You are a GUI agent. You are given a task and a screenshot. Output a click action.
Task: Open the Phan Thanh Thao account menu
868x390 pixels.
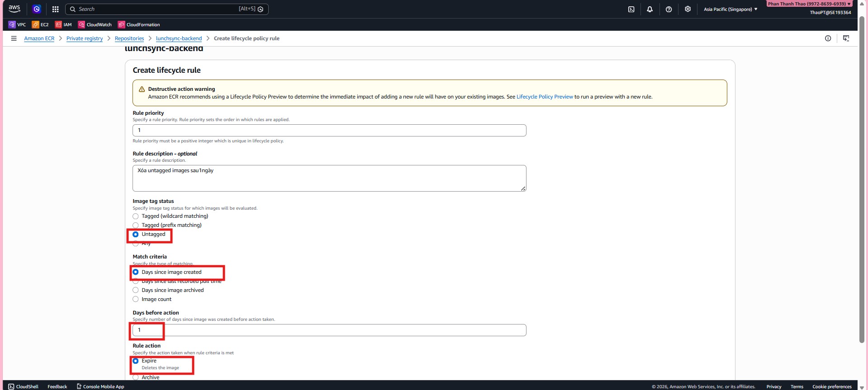809,4
